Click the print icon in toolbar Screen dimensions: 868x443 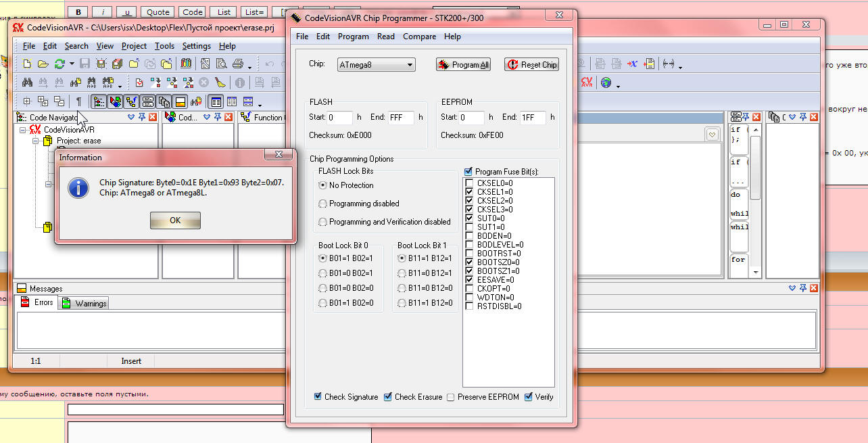pyautogui.click(x=238, y=64)
